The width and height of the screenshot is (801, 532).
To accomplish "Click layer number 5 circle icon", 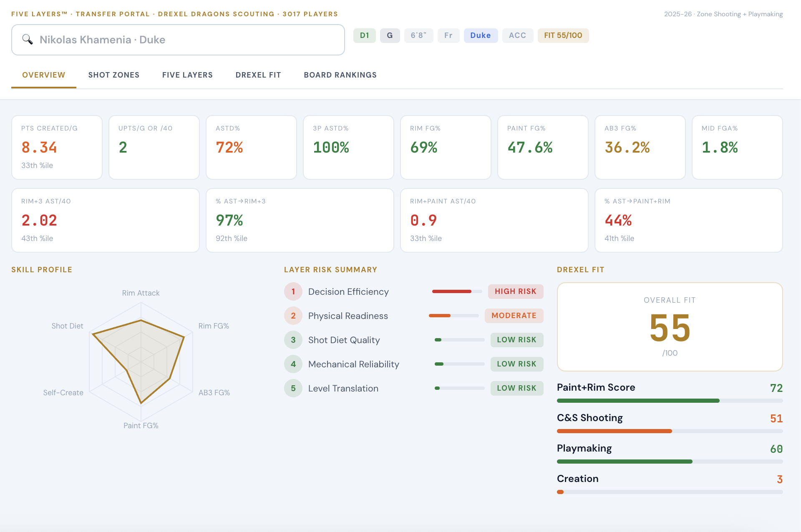I will pyautogui.click(x=293, y=388).
